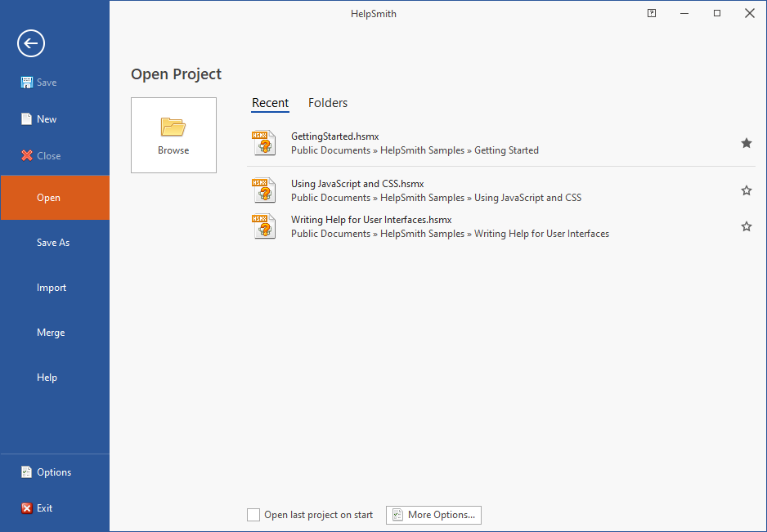Viewport: 767px width, 532px height.
Task: Click the path ending in Writing Help for User Interfaces
Action: (x=450, y=234)
